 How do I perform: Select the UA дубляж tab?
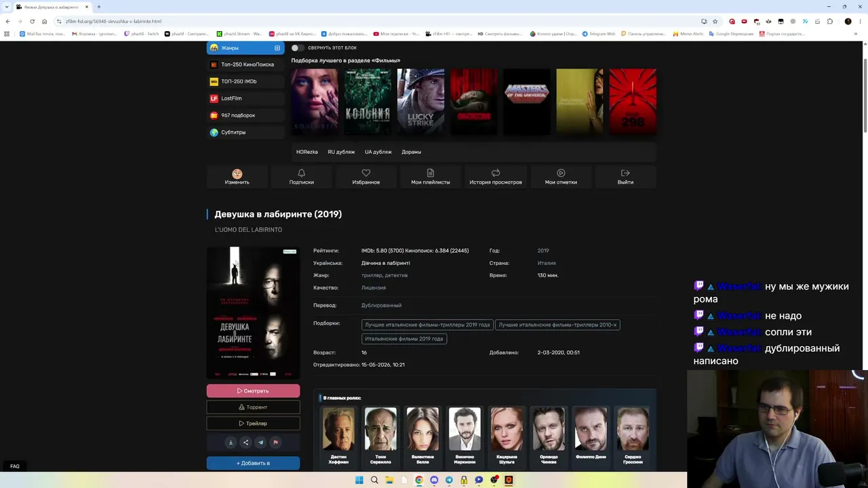click(378, 152)
